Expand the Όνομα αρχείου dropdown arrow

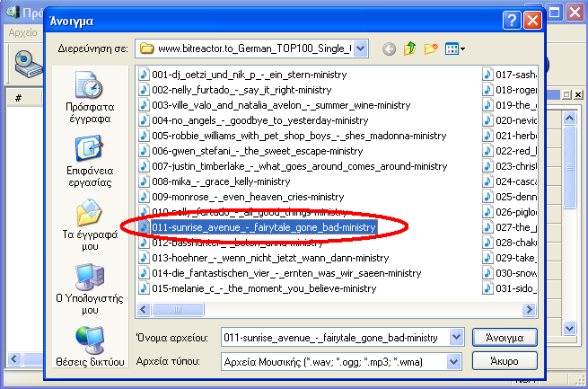[456, 337]
